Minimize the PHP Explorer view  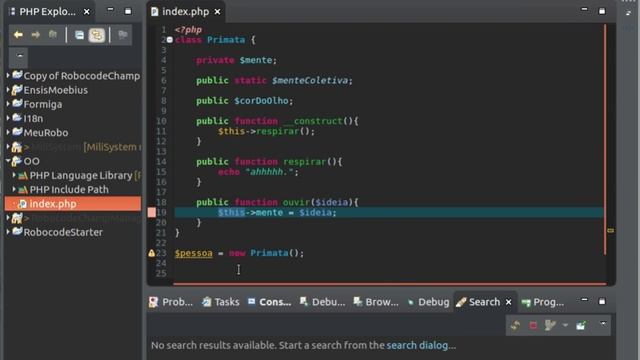(110, 9)
